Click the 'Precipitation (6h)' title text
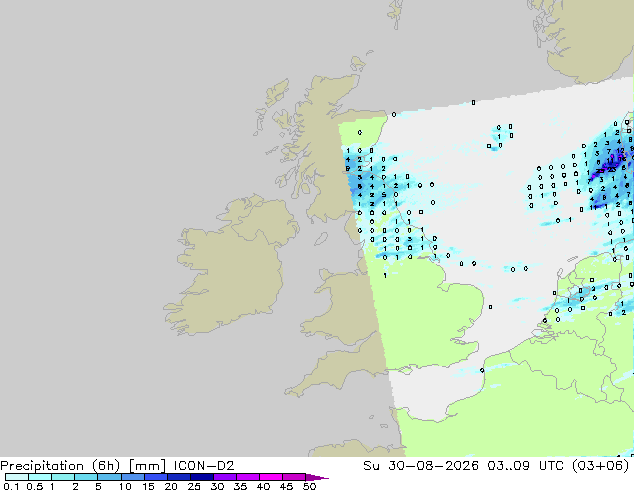 point(60,466)
